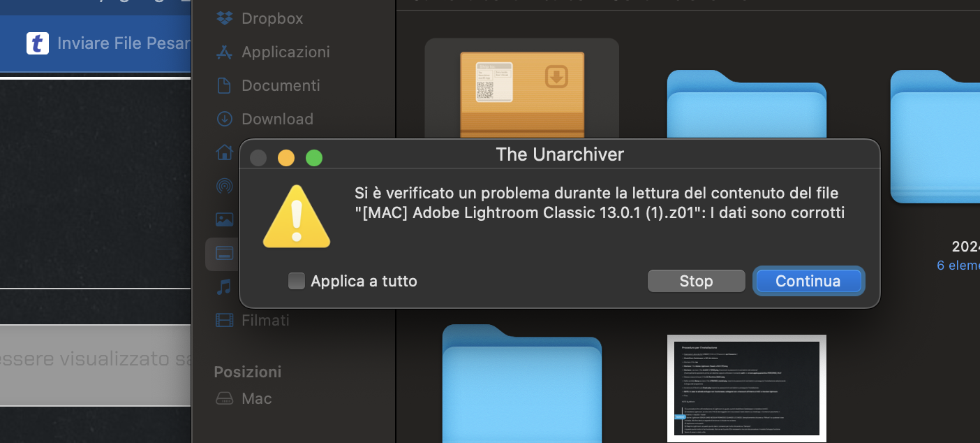Click the Continua button

pos(808,281)
